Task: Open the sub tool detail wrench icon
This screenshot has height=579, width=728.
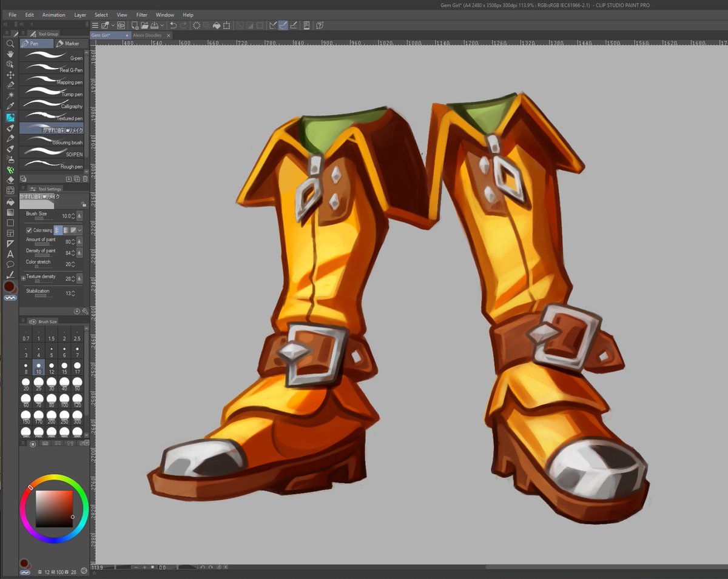Action: click(x=85, y=311)
